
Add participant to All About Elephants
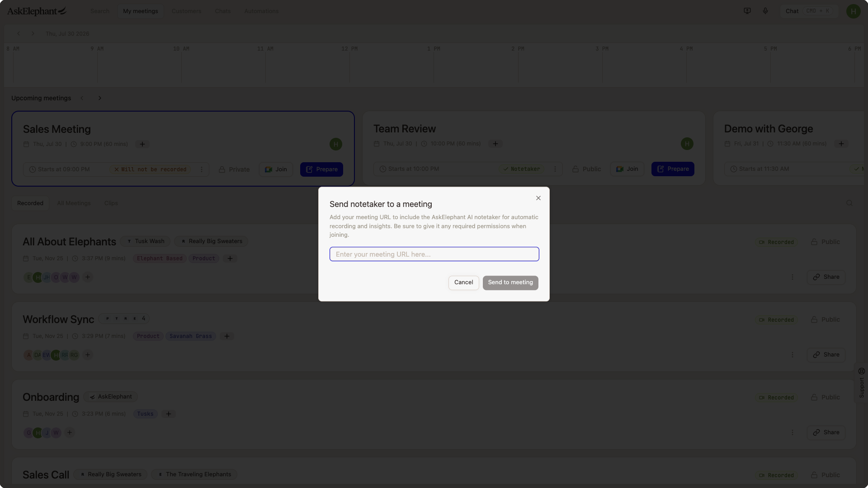tap(88, 277)
